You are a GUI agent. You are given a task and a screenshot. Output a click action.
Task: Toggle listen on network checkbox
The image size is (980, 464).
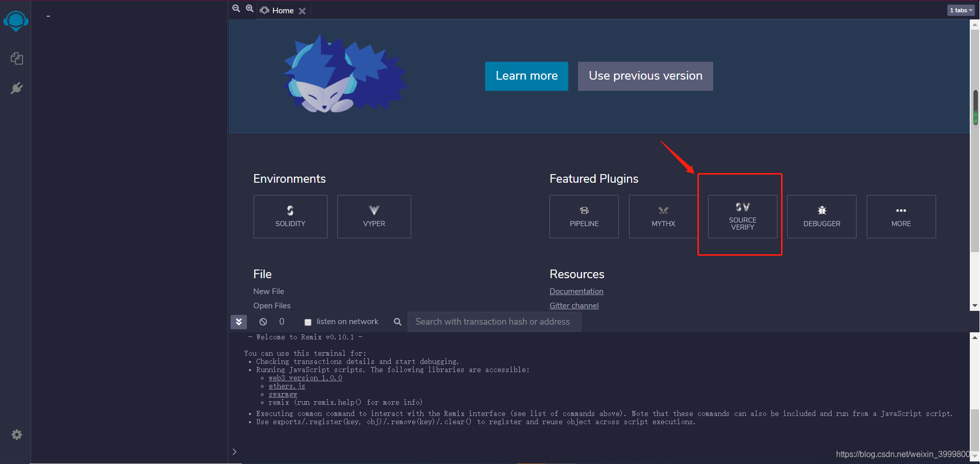pyautogui.click(x=308, y=322)
